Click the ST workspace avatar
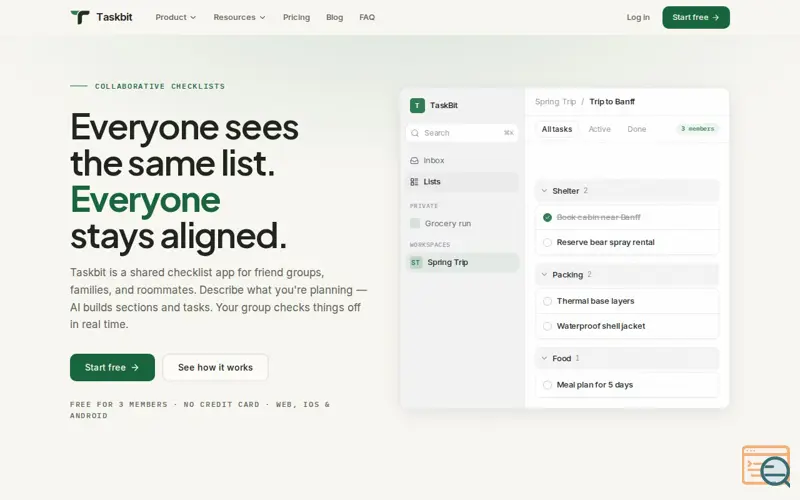The width and height of the screenshot is (800, 500). 416,262
